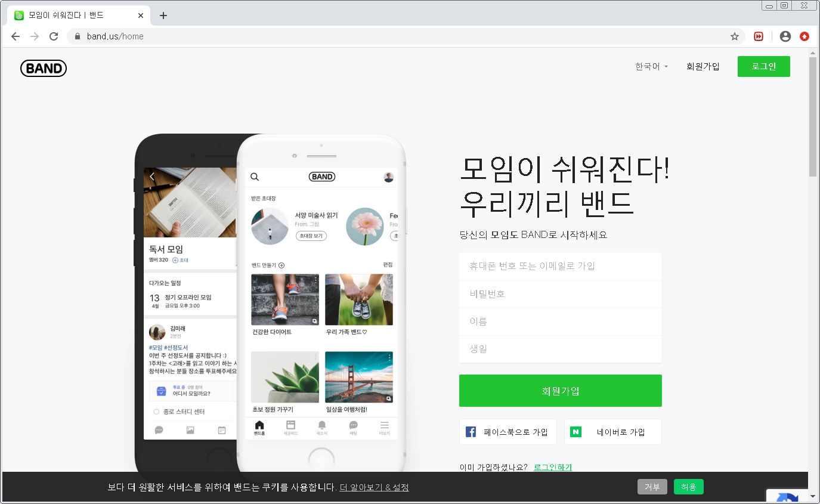Open the red extension icon in toolbar
This screenshot has width=820, height=504.
[x=759, y=36]
